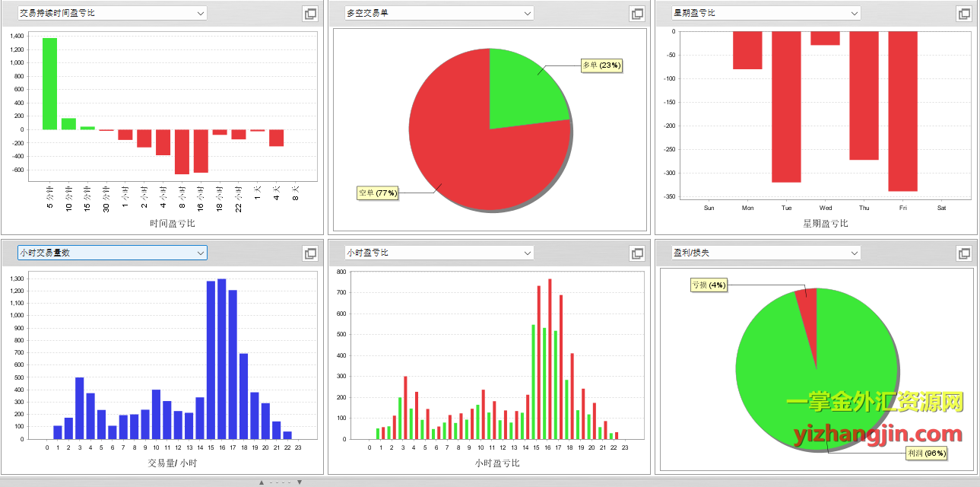Image resolution: width=980 pixels, height=487 pixels.
Task: Click the down arrow on bottom splitter
Action: pos(300,482)
